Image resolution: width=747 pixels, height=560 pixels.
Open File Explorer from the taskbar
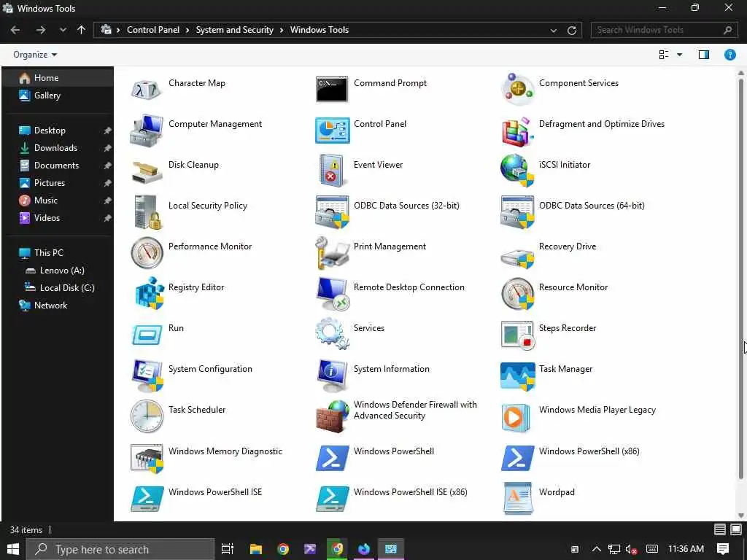pyautogui.click(x=256, y=549)
